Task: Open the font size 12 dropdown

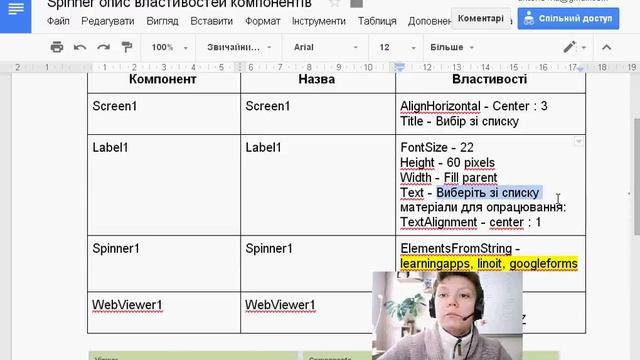Action: point(397,47)
